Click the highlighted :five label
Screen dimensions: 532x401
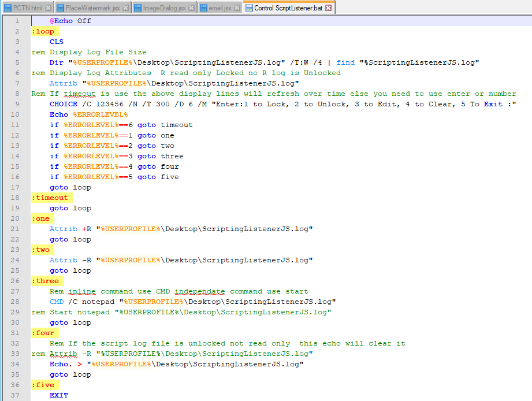click(43, 384)
